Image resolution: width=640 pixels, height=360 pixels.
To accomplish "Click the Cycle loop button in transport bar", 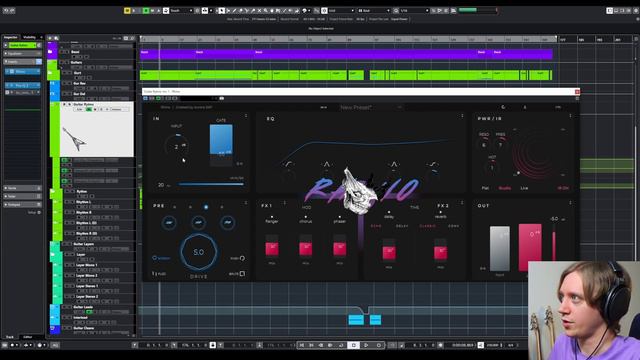I will pos(341,345).
